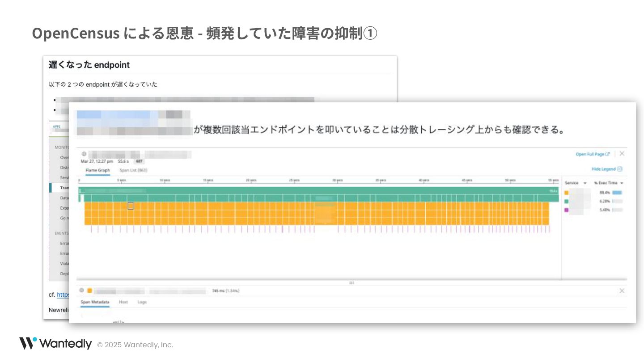
Task: Open the Span List (863) tab
Action: [133, 170]
